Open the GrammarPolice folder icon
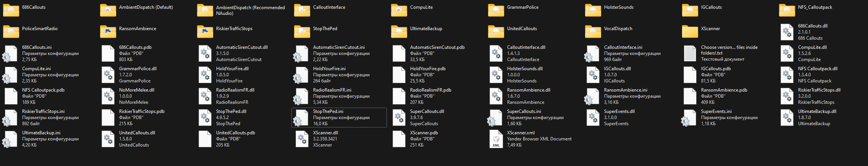Image resolution: width=868 pixels, height=166 pixels. coord(496,10)
